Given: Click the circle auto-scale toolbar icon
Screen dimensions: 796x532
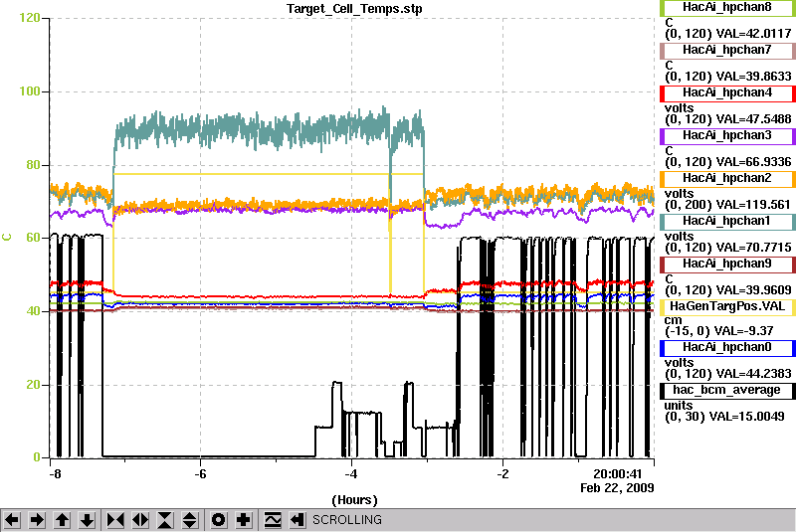Looking at the screenshot, I should pyautogui.click(x=219, y=520).
